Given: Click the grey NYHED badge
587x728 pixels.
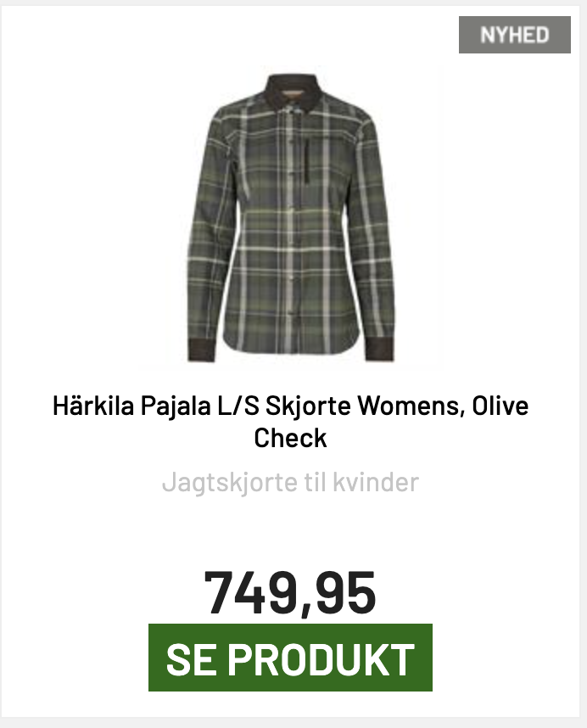Looking at the screenshot, I should 515,35.
